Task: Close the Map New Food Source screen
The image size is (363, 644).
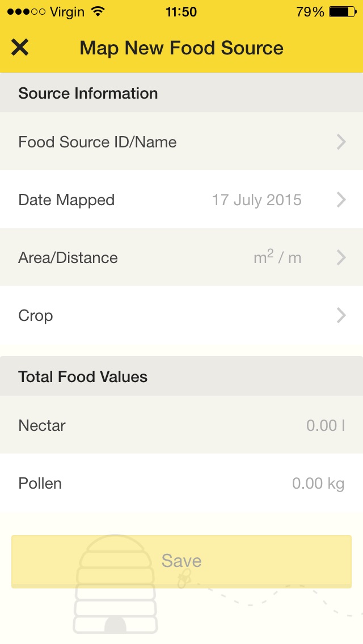Action: [20, 48]
